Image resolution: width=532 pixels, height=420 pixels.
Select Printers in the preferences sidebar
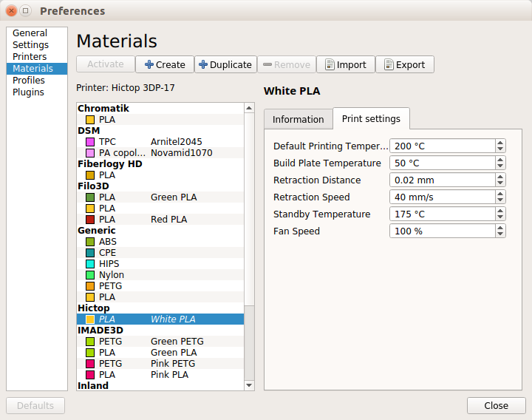pyautogui.click(x=30, y=57)
